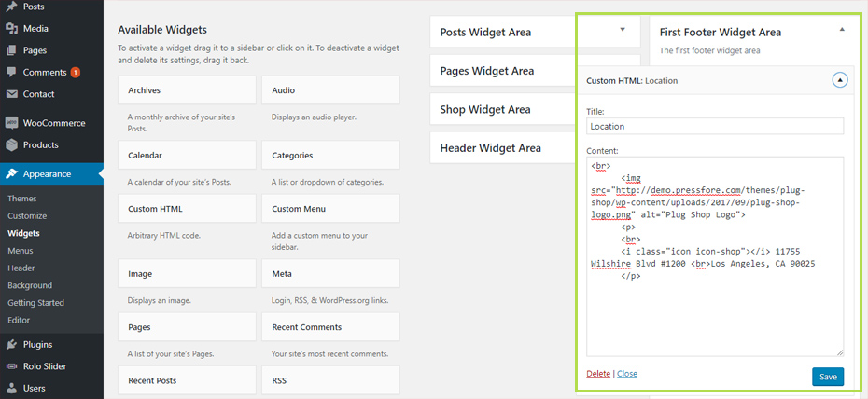Click the Products box icon
Image resolution: width=868 pixels, height=399 pixels.
coord(11,144)
